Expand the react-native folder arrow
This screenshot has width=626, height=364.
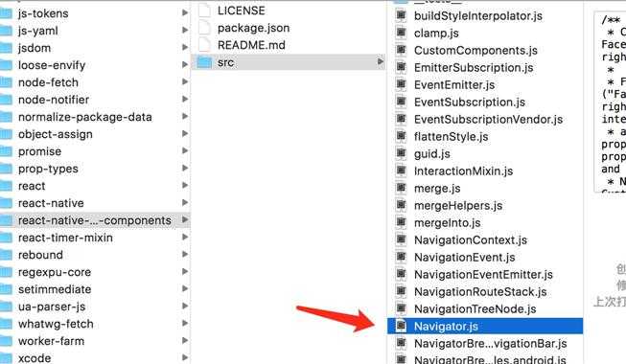click(x=185, y=203)
